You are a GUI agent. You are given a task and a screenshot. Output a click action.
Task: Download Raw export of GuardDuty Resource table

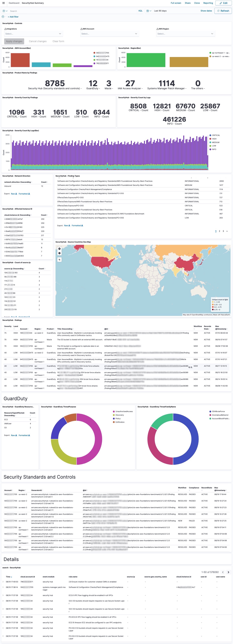pos(14,435)
